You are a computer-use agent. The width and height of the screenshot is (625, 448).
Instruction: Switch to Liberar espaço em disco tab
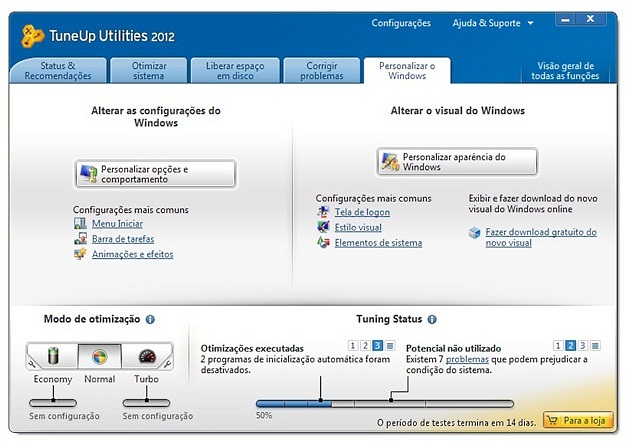(235, 71)
